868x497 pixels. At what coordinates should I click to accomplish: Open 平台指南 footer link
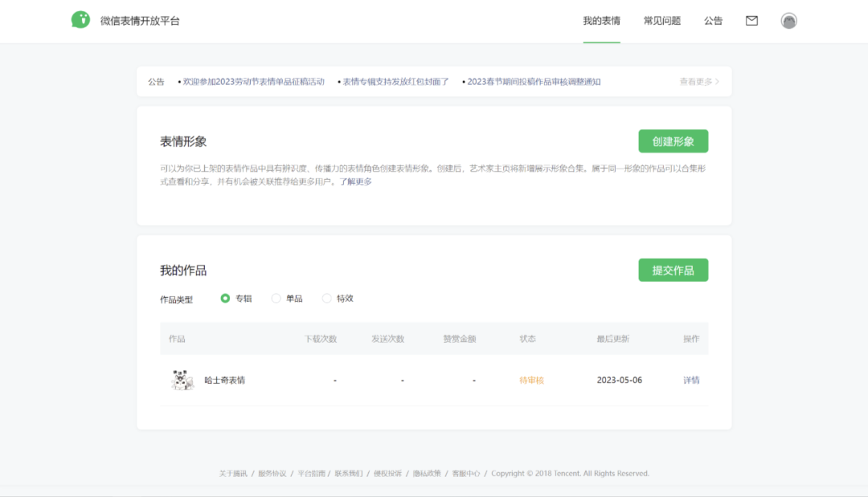tap(311, 473)
